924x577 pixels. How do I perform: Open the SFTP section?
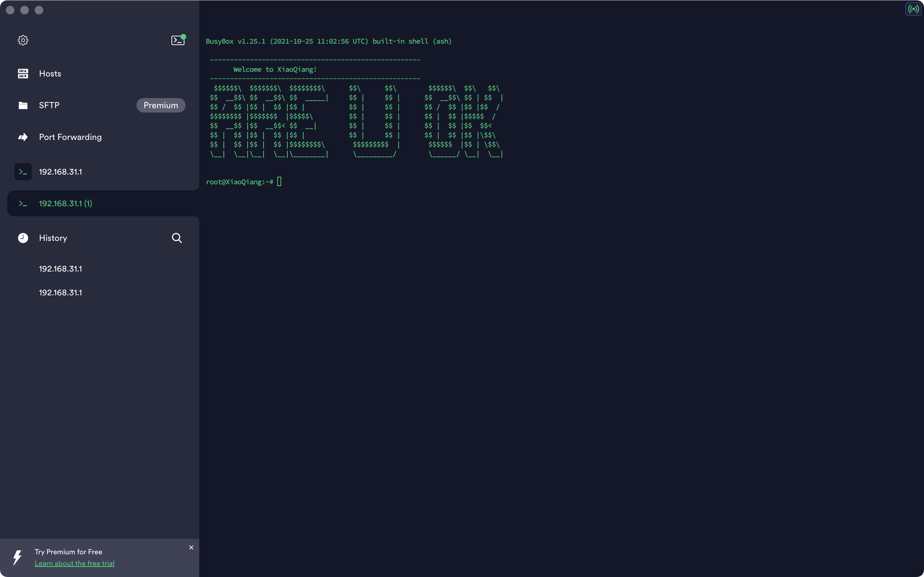coord(49,105)
